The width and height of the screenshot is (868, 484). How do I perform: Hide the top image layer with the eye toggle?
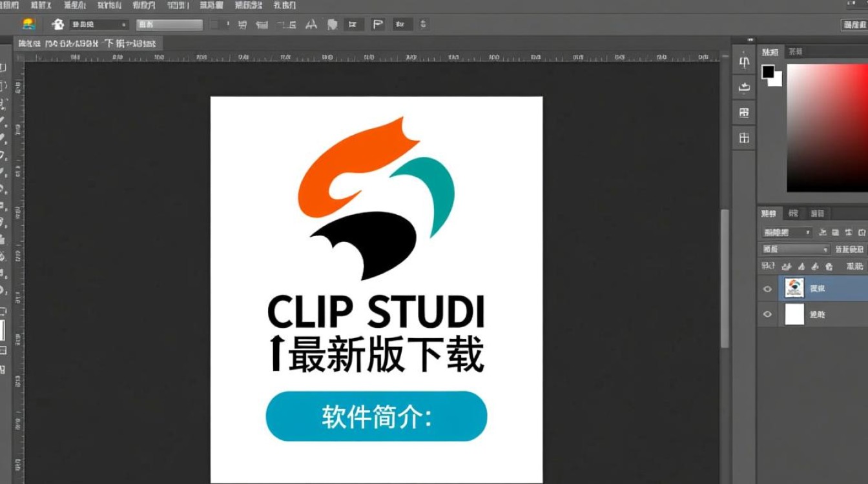pyautogui.click(x=767, y=288)
